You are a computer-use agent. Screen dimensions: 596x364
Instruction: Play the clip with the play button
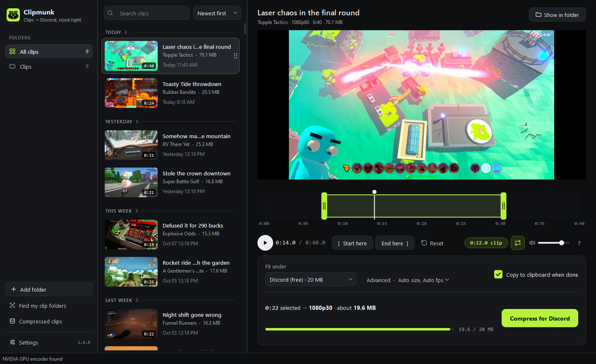(x=265, y=243)
